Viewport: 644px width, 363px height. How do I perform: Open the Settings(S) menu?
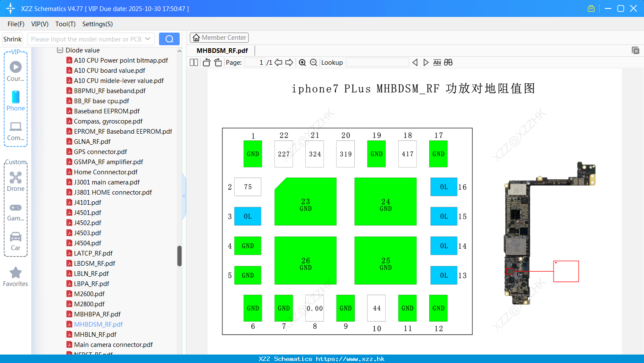point(97,24)
